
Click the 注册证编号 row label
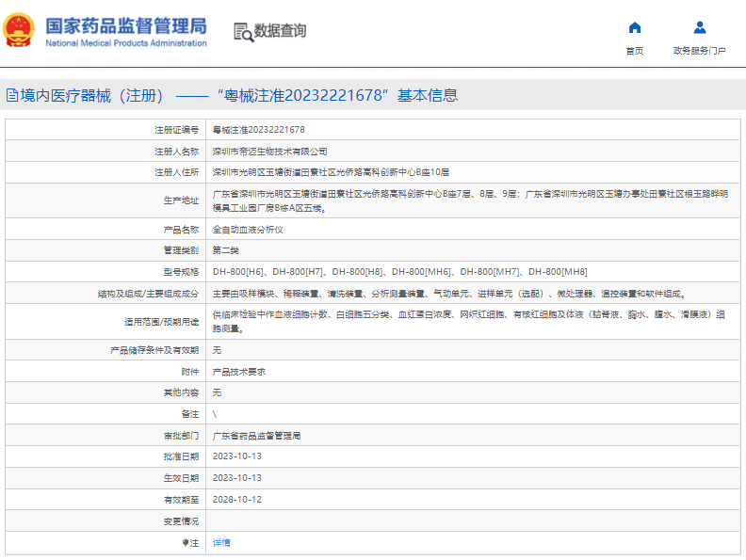click(176, 130)
